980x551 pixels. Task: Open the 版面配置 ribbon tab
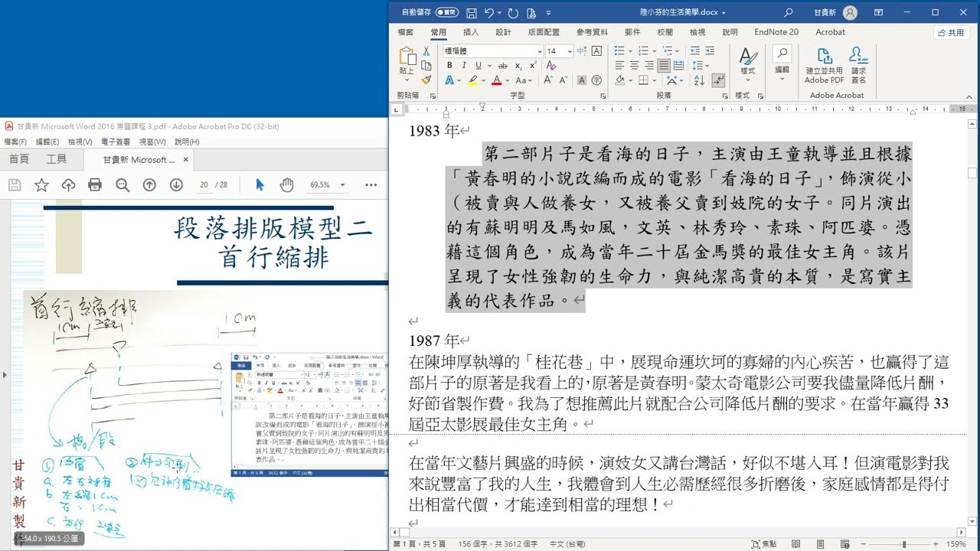coord(544,32)
